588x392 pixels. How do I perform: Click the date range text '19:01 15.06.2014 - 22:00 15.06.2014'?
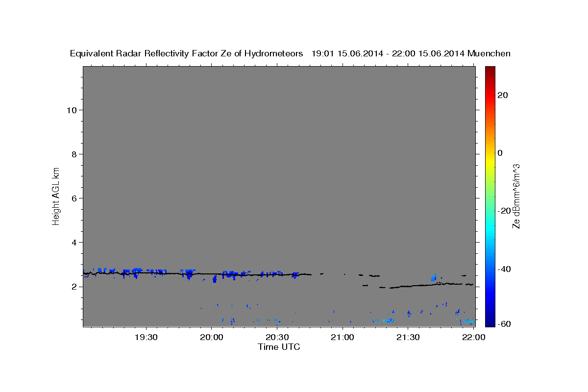click(388, 53)
